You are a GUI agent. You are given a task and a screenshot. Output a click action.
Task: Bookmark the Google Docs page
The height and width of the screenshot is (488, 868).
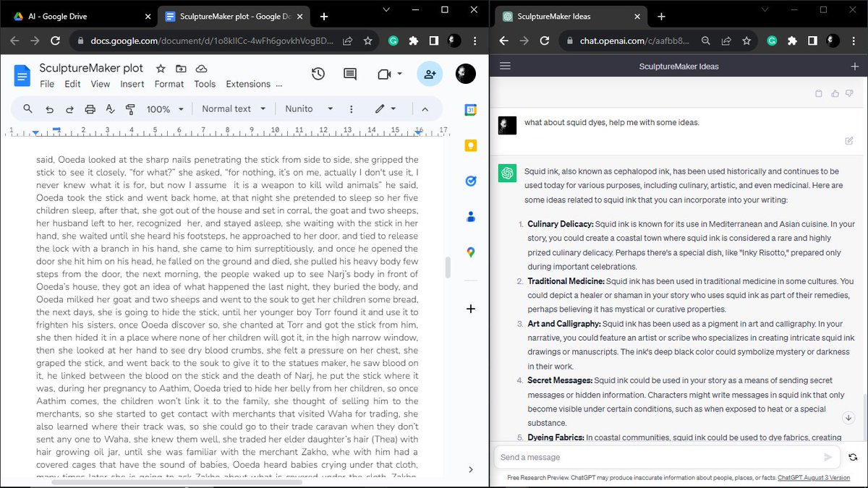pyautogui.click(x=367, y=41)
